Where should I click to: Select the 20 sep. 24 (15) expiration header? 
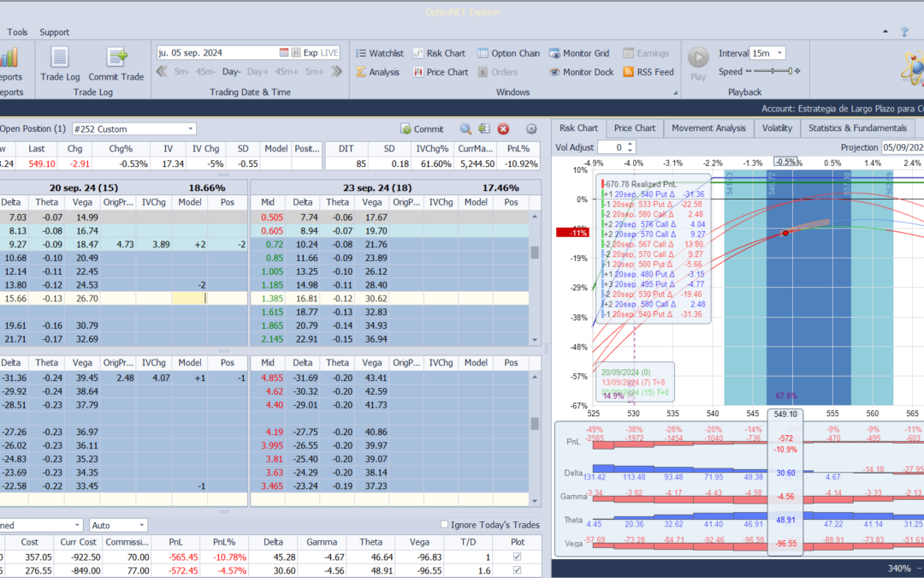point(84,188)
